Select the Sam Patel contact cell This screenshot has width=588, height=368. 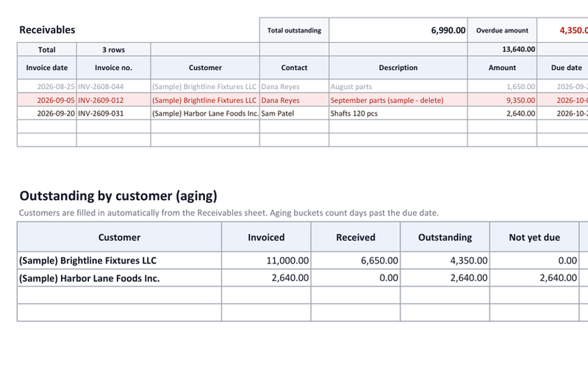(295, 113)
